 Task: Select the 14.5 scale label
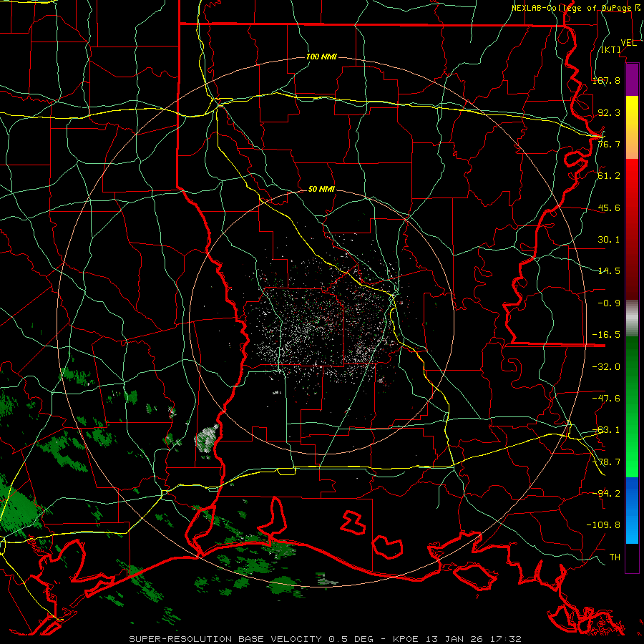(609, 271)
